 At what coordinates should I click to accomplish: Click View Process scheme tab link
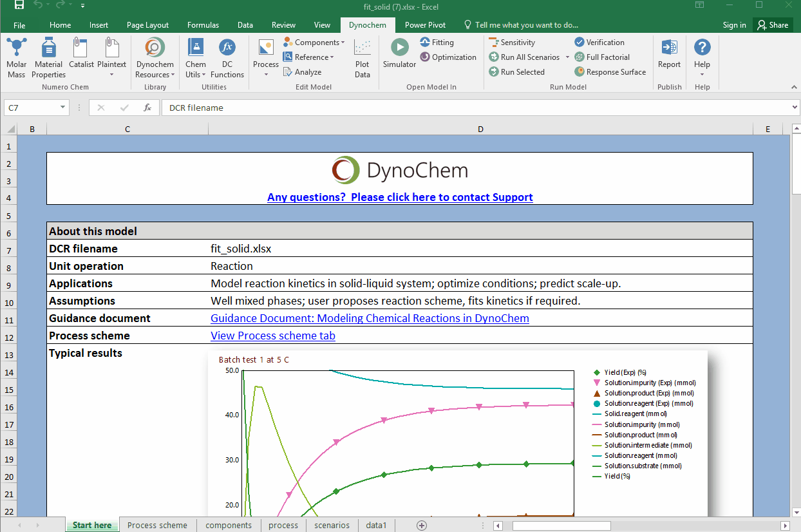coord(273,336)
